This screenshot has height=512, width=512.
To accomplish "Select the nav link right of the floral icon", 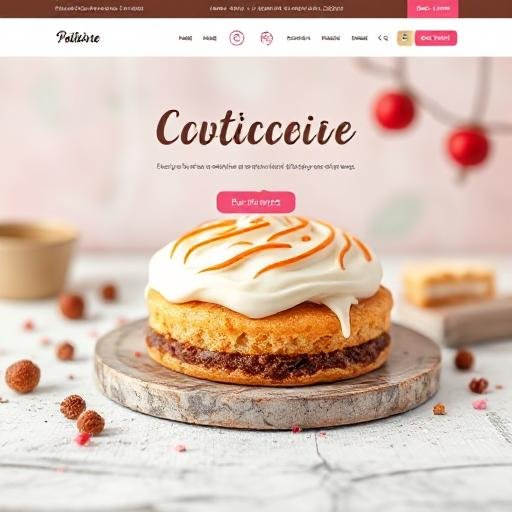I will (x=298, y=38).
